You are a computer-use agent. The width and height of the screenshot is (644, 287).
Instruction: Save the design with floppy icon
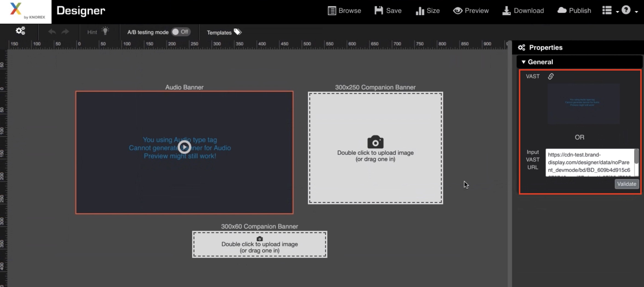point(388,11)
